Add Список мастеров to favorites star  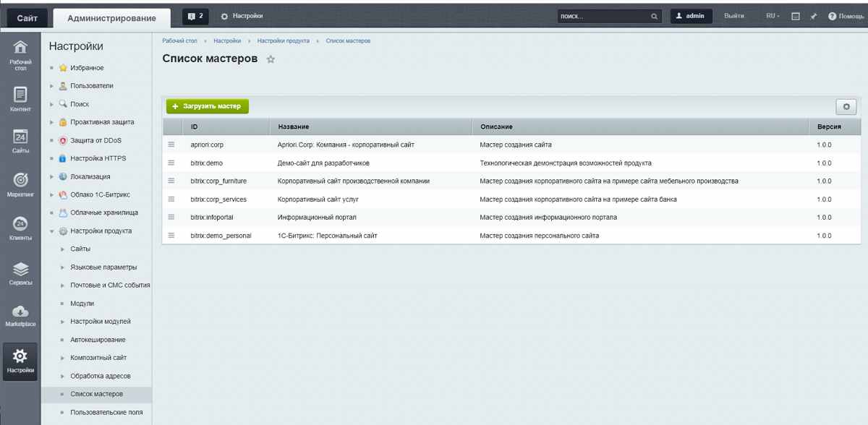(x=271, y=59)
